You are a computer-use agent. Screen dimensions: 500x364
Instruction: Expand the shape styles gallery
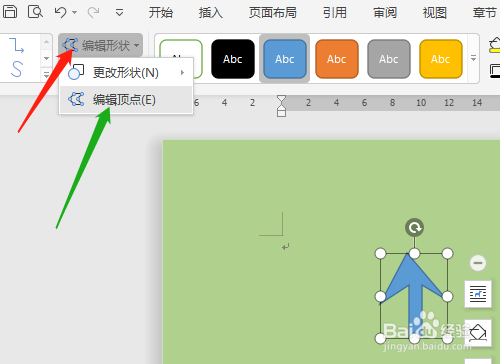point(473,58)
